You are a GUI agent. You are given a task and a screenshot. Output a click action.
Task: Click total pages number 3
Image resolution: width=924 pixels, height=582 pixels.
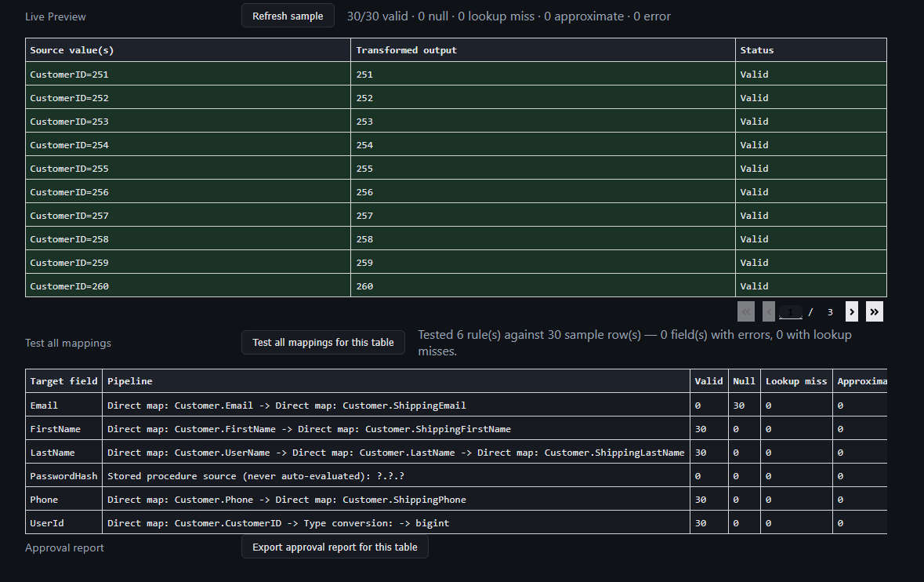(x=830, y=312)
